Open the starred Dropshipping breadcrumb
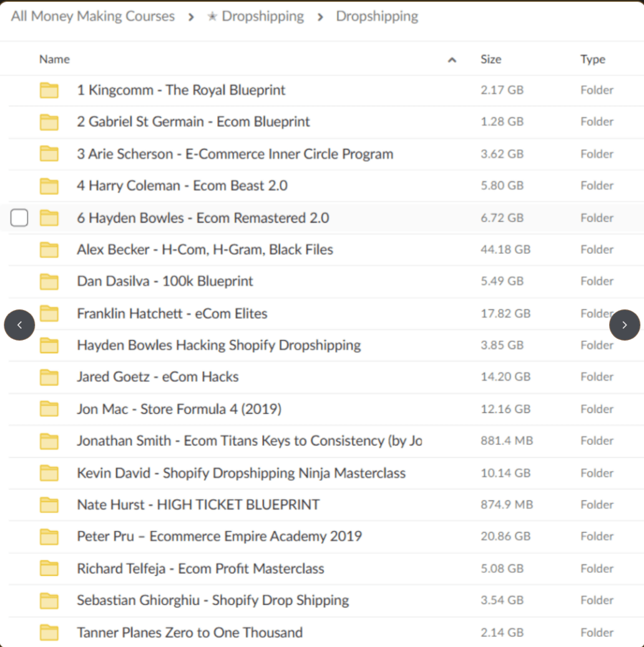 click(256, 16)
